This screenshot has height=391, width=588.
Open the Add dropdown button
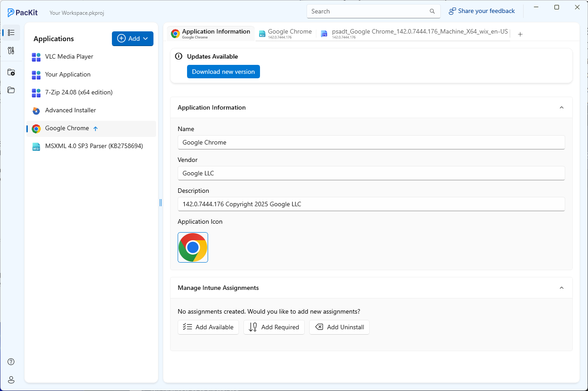click(132, 38)
